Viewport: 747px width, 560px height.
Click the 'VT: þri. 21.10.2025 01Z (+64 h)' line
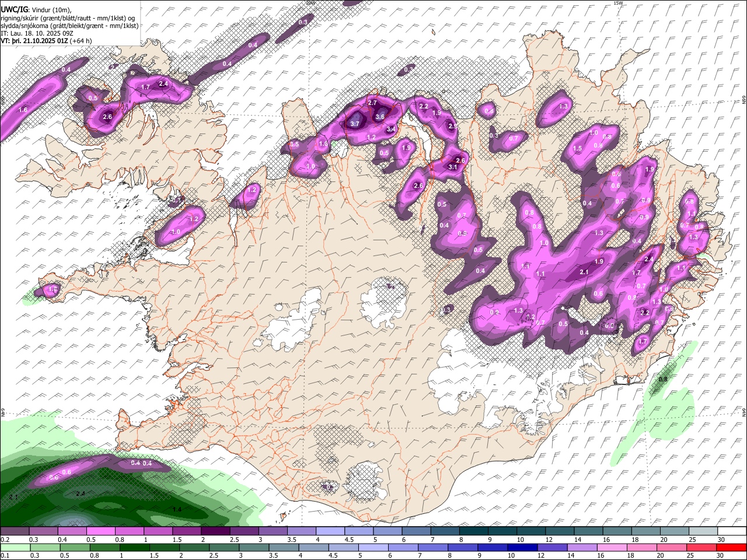[x=46, y=41]
